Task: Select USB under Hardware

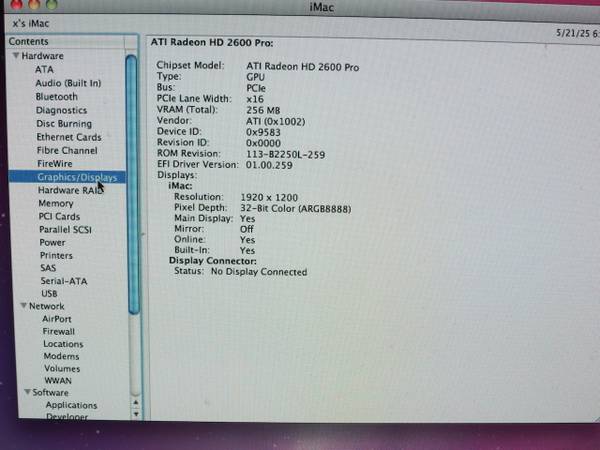Action: coord(49,294)
